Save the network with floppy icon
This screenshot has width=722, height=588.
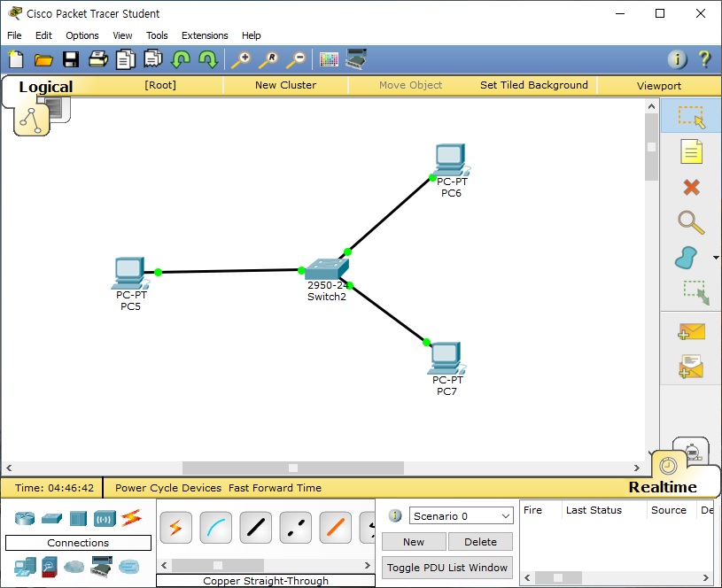tap(71, 59)
